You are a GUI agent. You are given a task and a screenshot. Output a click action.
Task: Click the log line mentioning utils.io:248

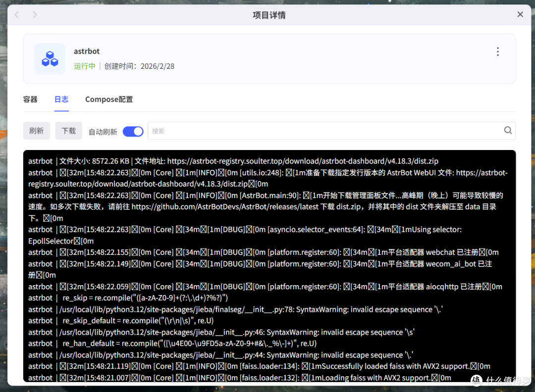(x=268, y=178)
